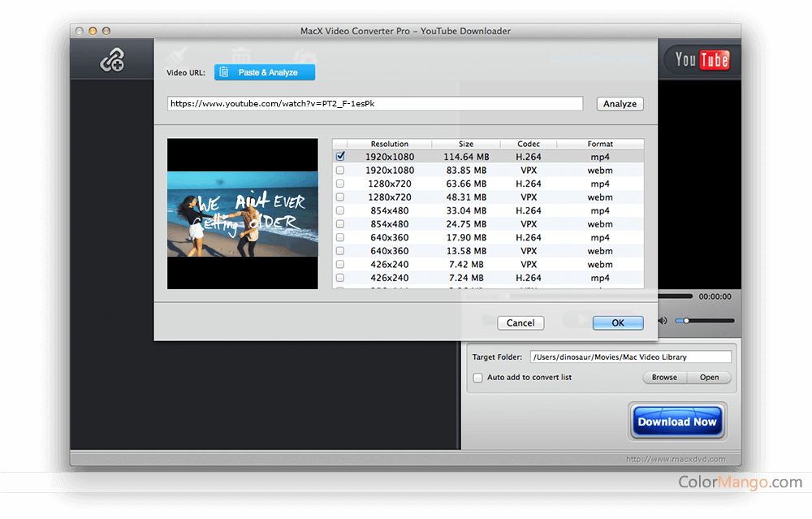Check the 854x480 VPX webm option
This screenshot has width=812, height=519.
(340, 223)
